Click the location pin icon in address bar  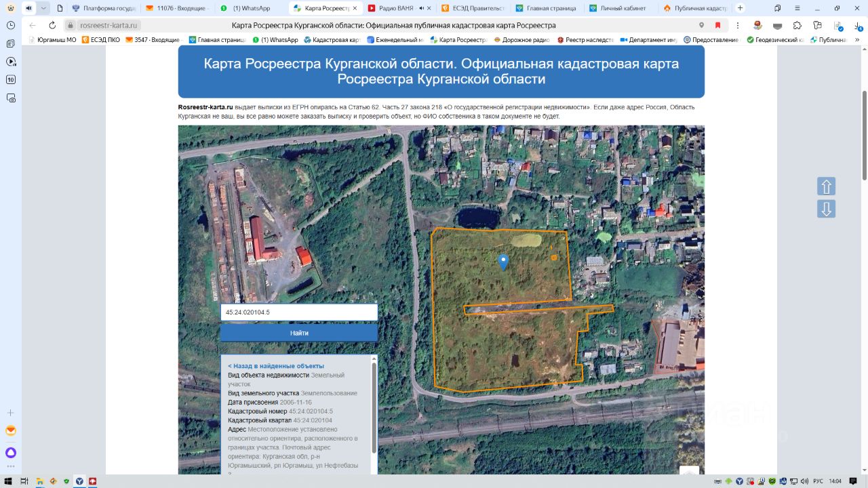(x=701, y=25)
